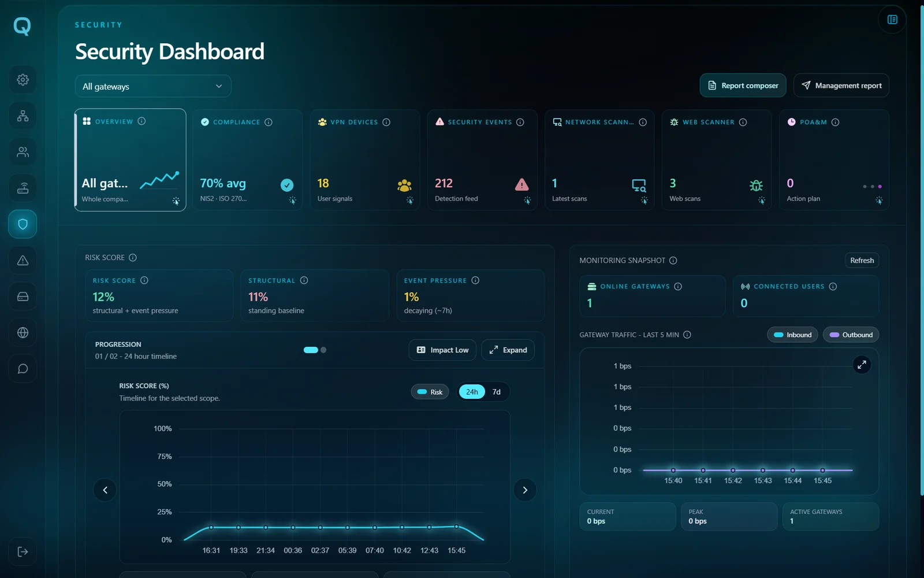Open the VPN Devices tab card

[x=365, y=160]
